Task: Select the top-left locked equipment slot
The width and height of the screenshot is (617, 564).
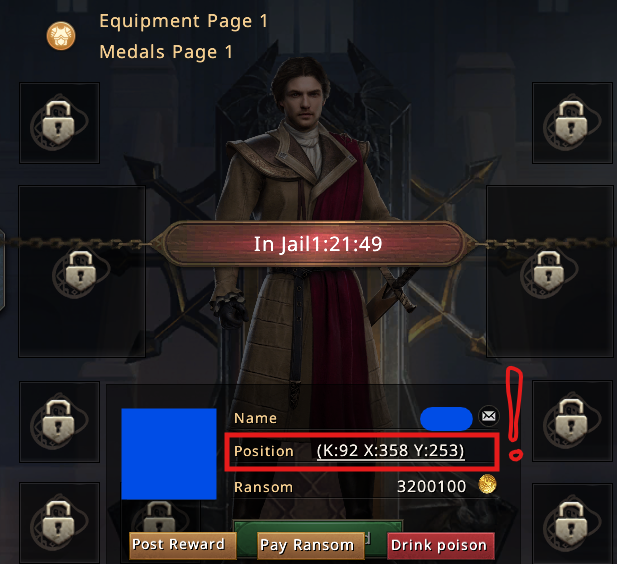Action: (x=59, y=123)
